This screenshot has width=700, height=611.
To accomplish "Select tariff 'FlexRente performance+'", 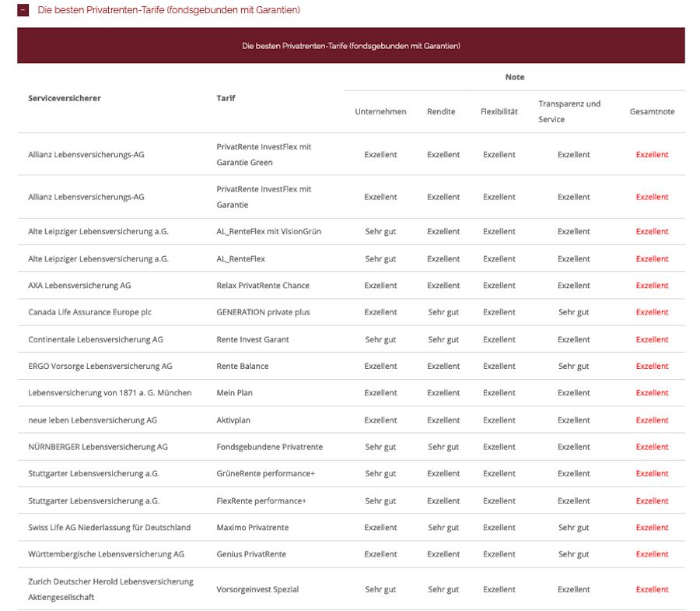I will [261, 501].
